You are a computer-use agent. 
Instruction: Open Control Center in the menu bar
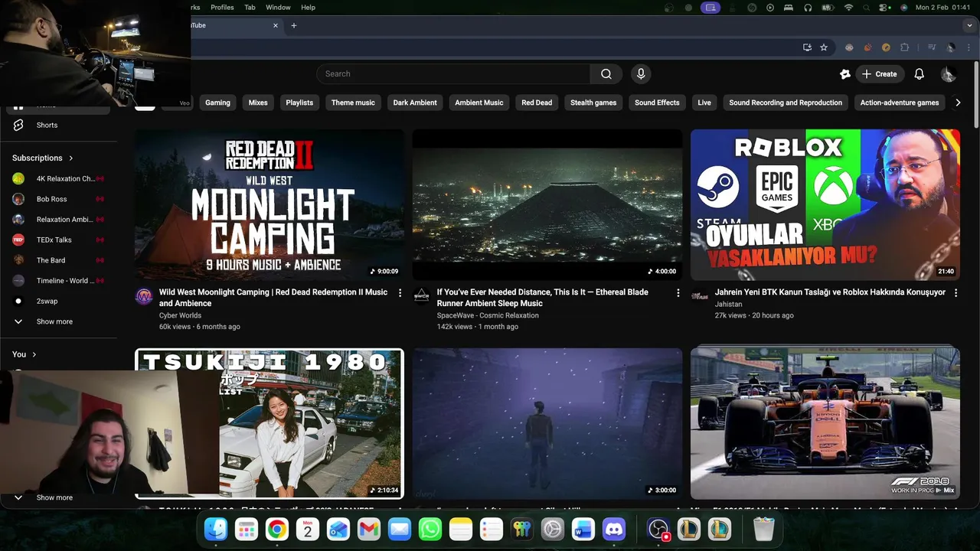(885, 8)
